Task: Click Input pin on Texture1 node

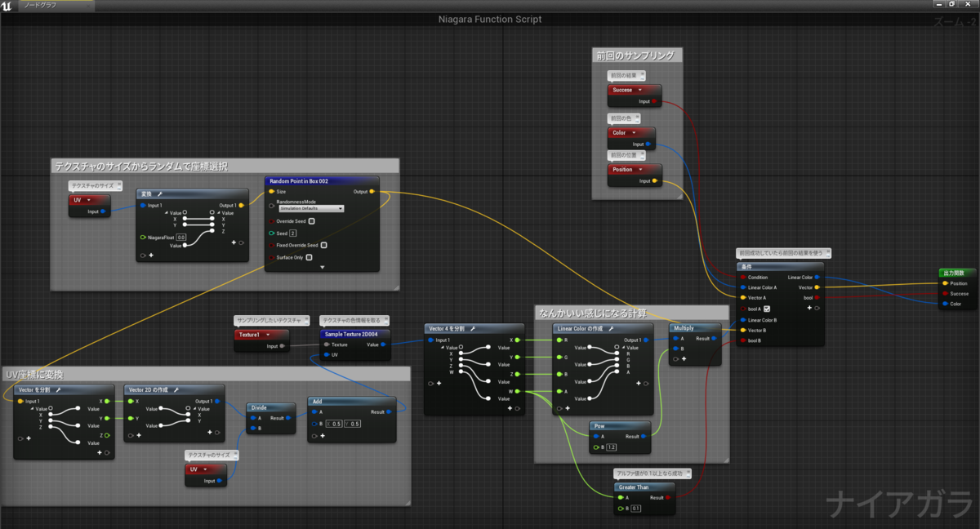Action: [x=282, y=346]
